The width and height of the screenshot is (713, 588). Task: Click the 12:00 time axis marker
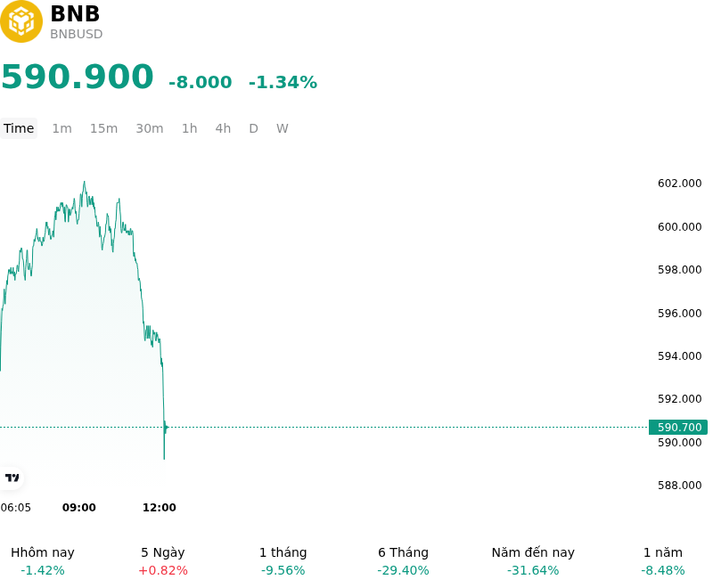(160, 508)
